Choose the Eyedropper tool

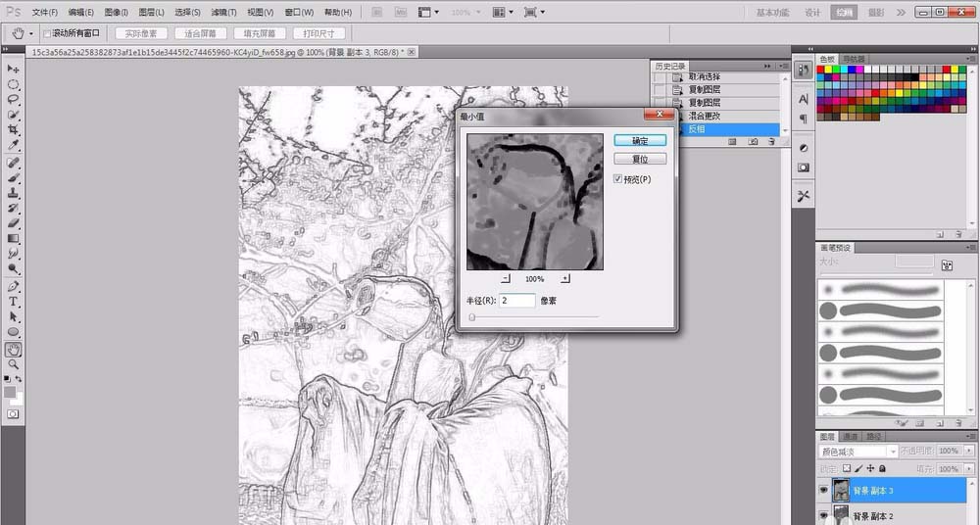tap(14, 145)
